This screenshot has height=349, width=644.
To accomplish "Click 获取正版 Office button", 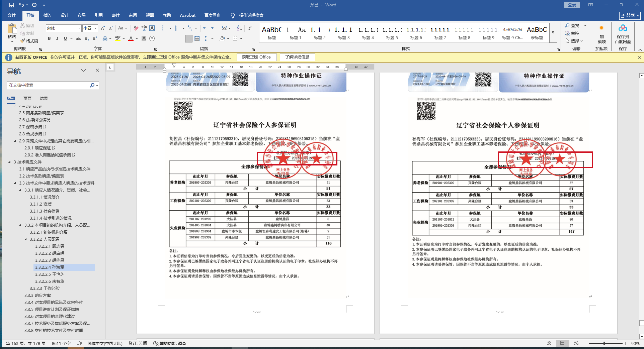I will [256, 57].
